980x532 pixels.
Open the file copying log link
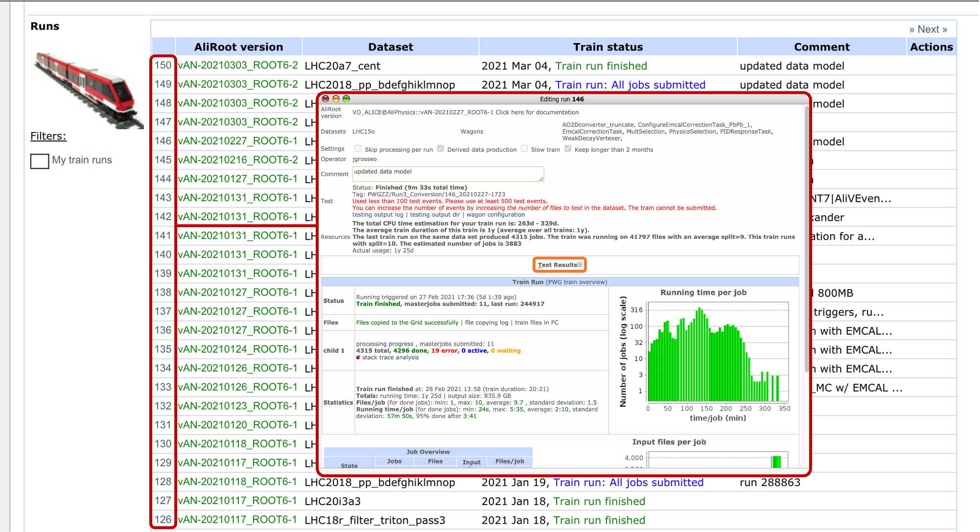coord(486,323)
